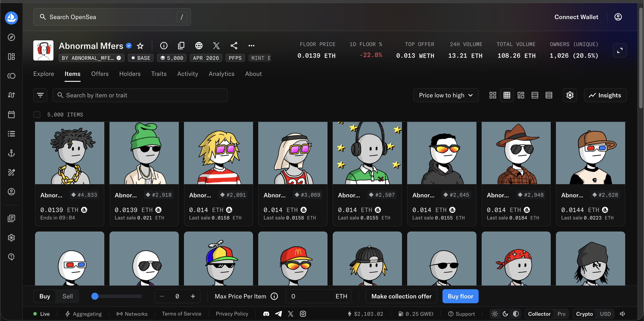
Task: Open the Help question icon in sidebar
Action: click(x=11, y=257)
